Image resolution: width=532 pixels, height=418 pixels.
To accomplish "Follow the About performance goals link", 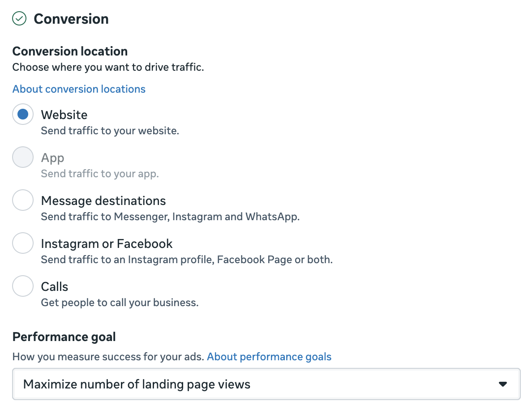I will point(269,357).
